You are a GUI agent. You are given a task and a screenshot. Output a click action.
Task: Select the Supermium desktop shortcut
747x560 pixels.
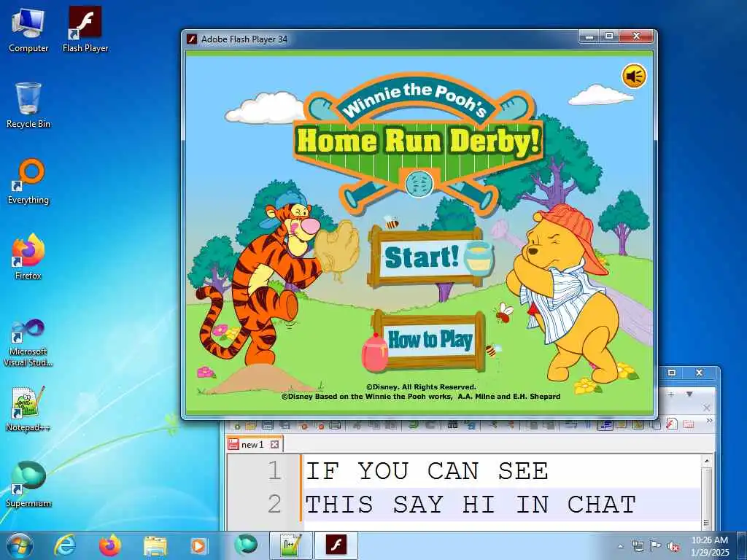[x=28, y=484]
